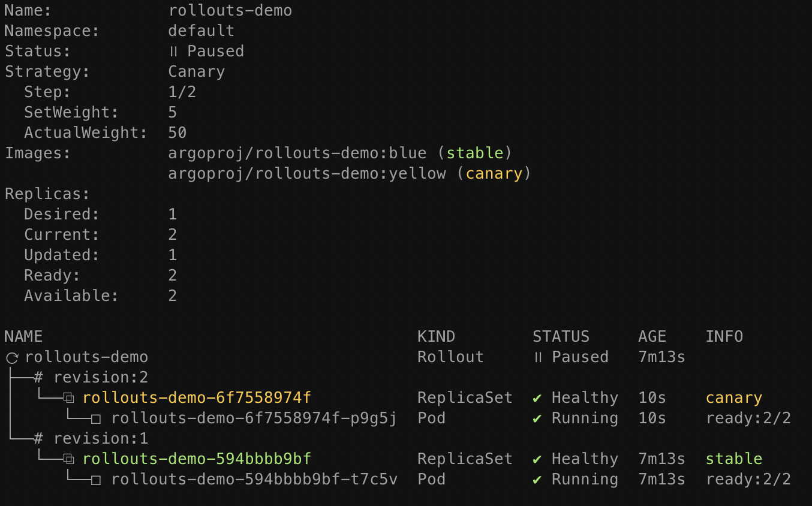Viewport: 812px width, 506px height.
Task: Click the image argoproj/rollouts-demo:yellow
Action: tap(307, 174)
